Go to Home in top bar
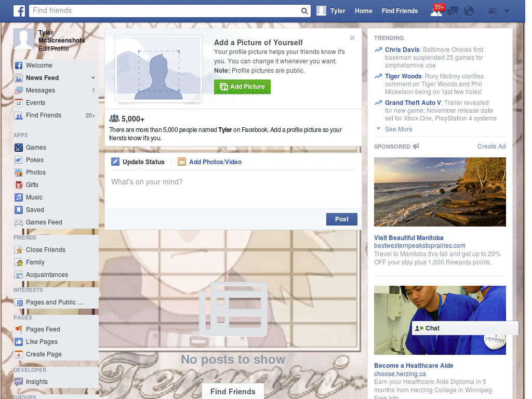532x399 pixels. (363, 11)
